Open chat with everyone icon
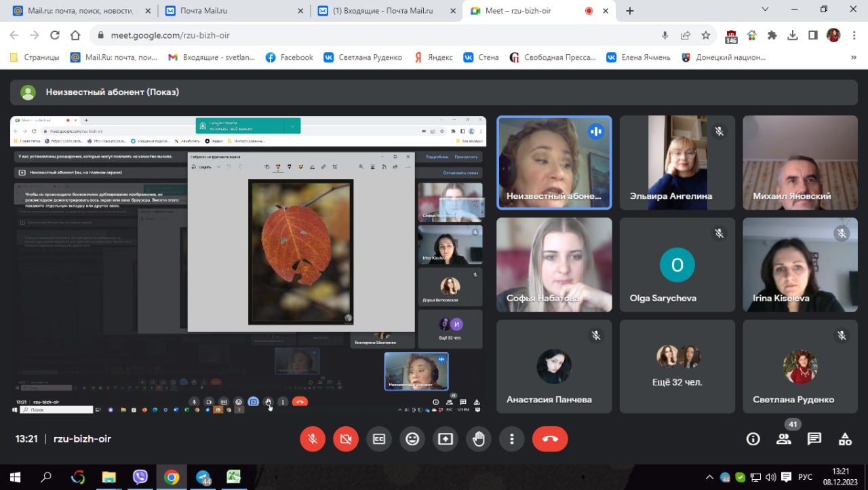The width and height of the screenshot is (868, 490). click(x=814, y=439)
